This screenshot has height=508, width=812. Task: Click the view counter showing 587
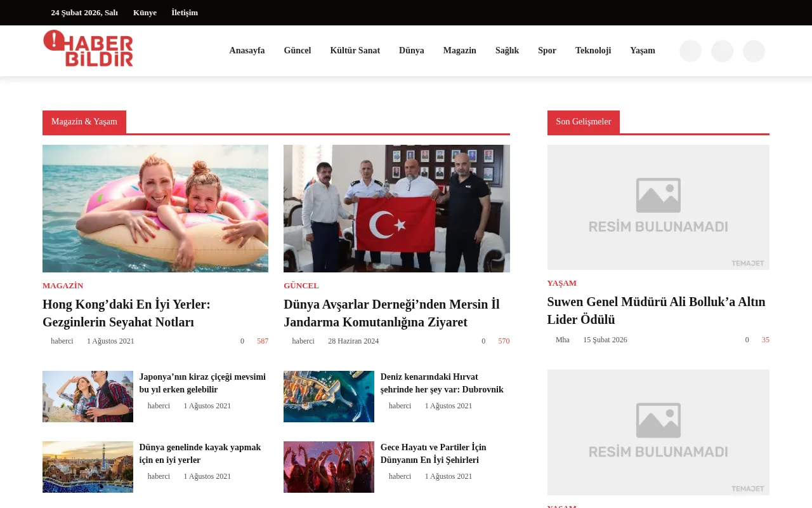pos(262,341)
